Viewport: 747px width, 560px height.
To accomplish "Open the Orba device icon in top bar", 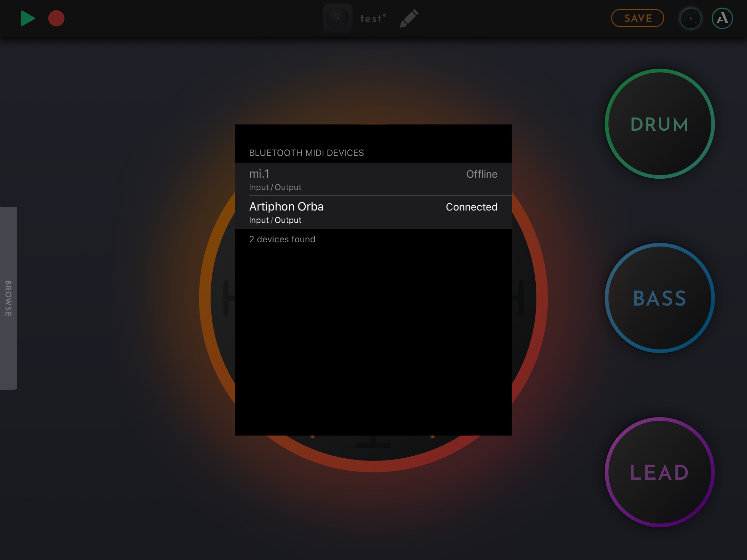I will (x=691, y=18).
